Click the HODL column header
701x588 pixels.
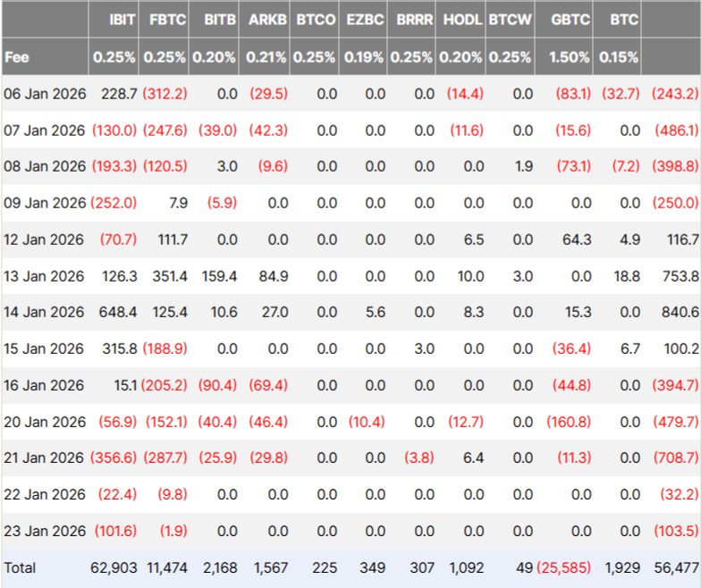point(462,19)
